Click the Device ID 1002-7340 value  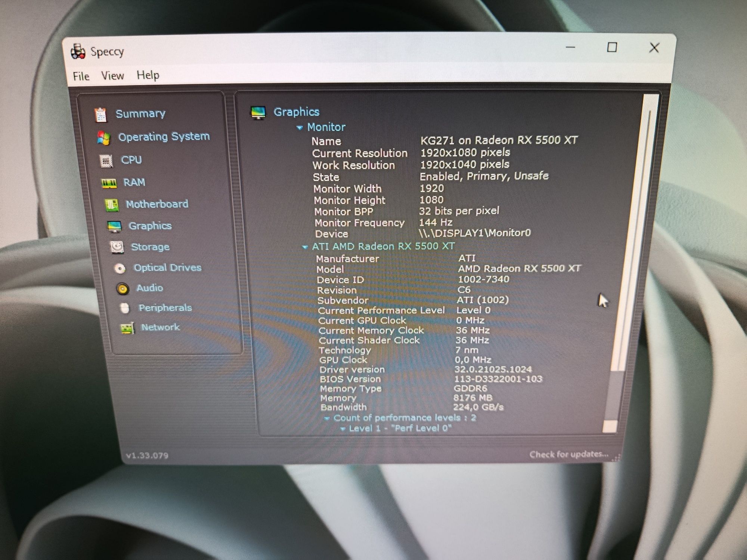(483, 279)
